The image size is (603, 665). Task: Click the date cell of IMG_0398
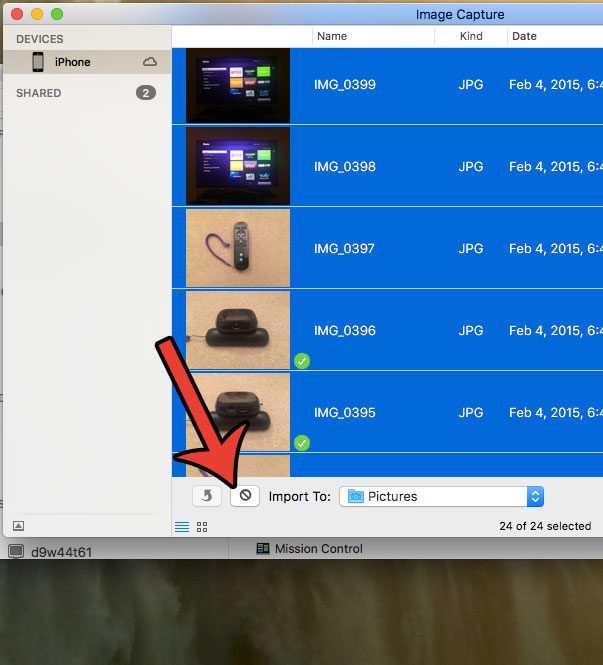556,167
